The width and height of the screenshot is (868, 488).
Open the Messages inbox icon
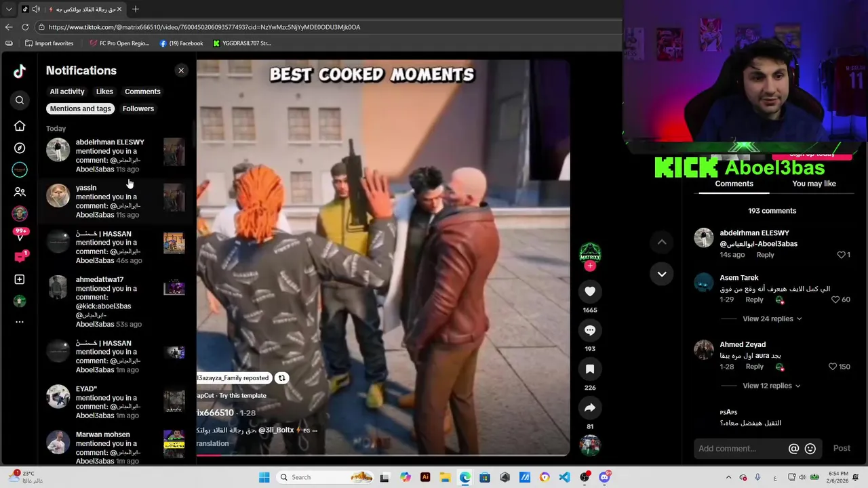pos(20,257)
